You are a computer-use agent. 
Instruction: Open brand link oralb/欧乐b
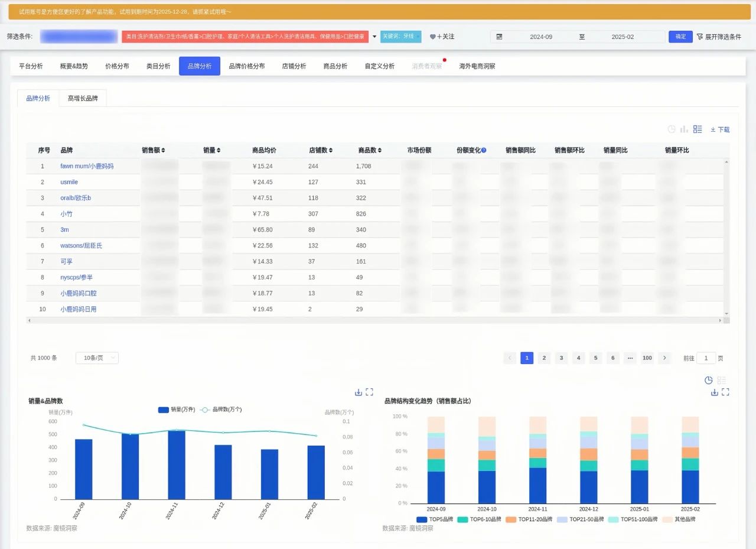76,198
